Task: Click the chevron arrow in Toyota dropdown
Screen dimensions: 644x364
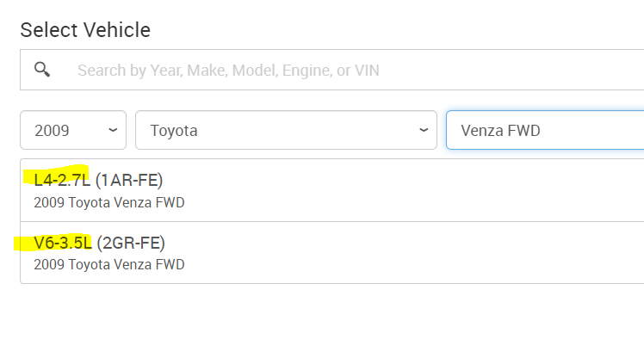Action: click(423, 131)
